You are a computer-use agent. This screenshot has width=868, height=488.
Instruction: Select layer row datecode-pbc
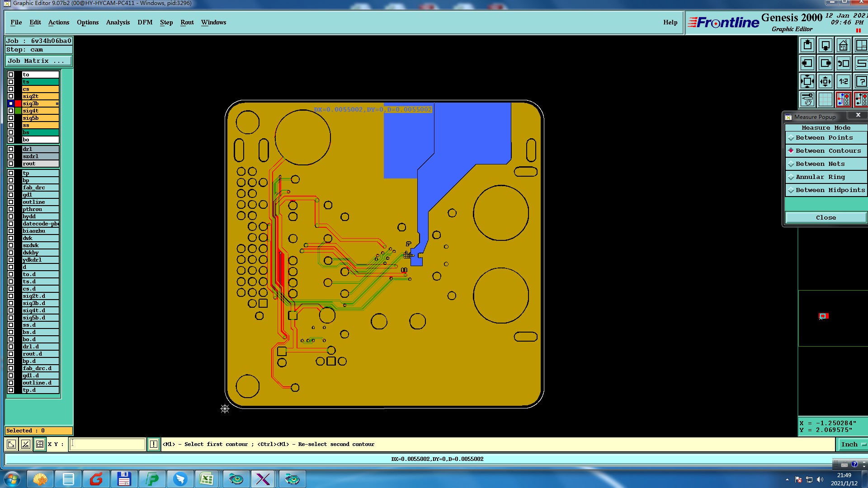(40, 224)
